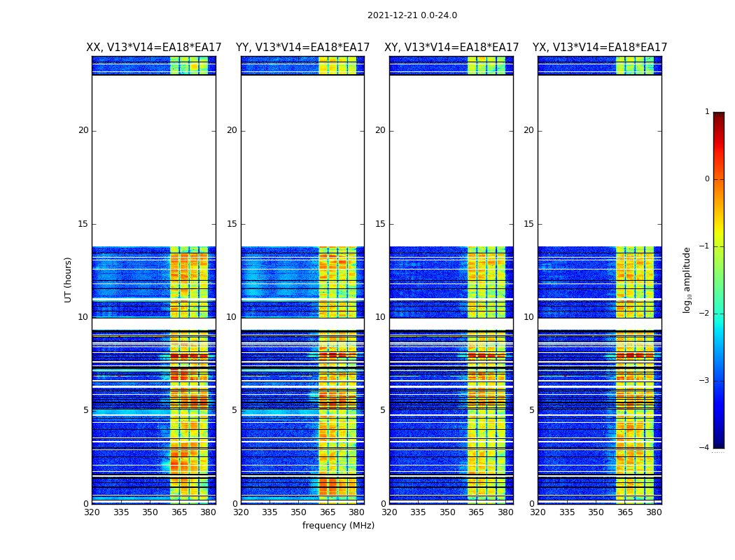735x560 pixels.
Task: Click the log10 amplitude colorbar label
Action: (687, 280)
